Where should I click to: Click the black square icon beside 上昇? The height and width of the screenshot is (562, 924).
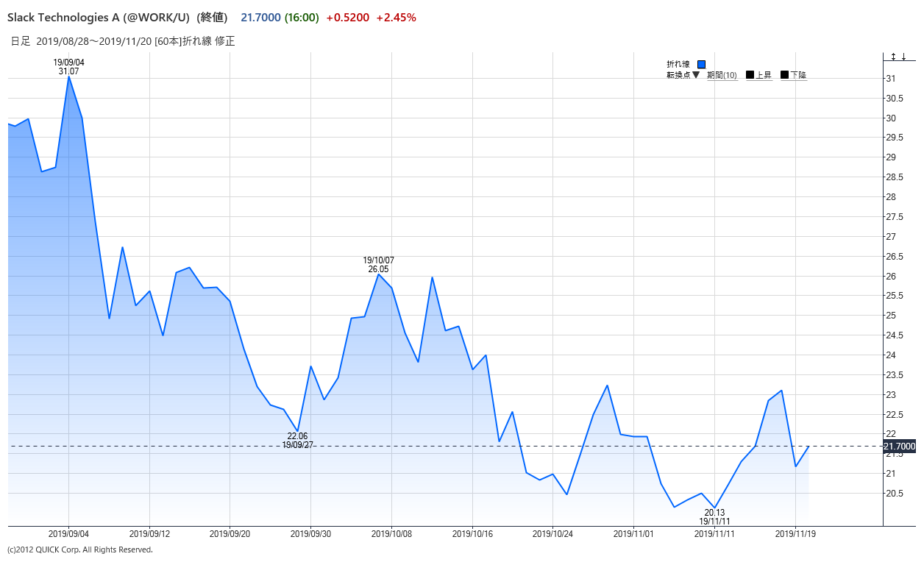tap(749, 74)
